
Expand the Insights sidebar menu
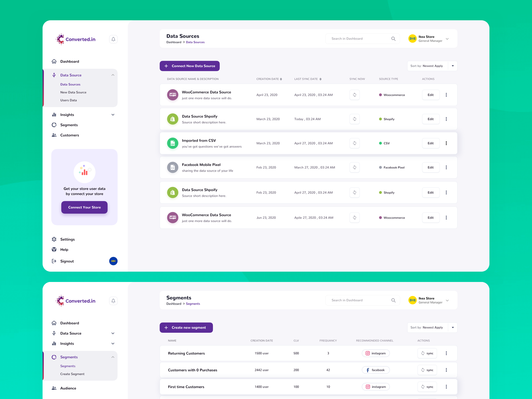tap(113, 114)
